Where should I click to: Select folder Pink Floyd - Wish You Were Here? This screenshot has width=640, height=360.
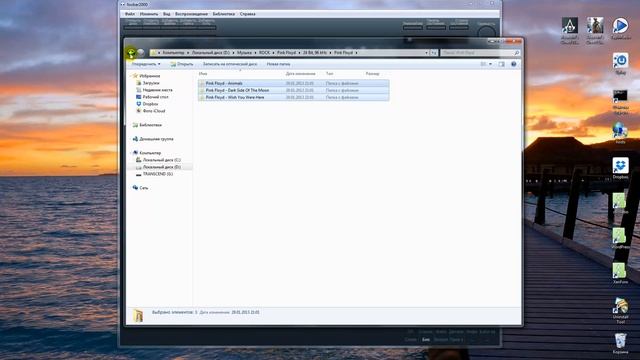293,97
